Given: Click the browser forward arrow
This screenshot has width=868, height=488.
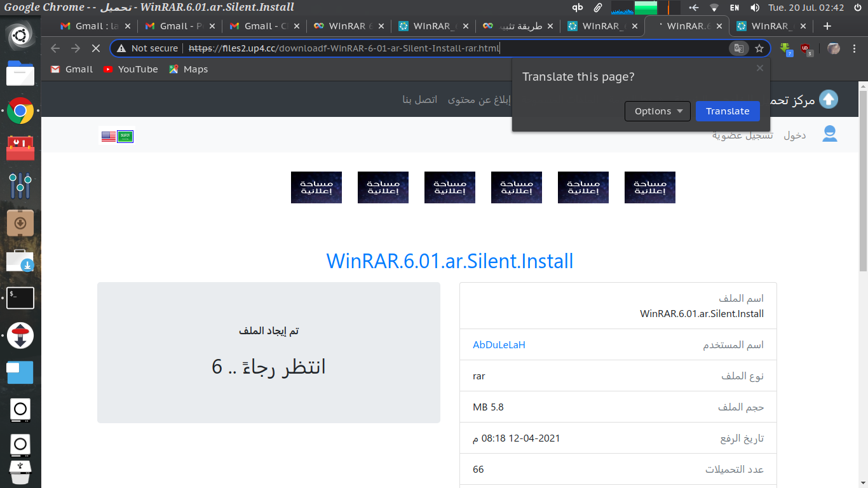Looking at the screenshot, I should pos(76,48).
